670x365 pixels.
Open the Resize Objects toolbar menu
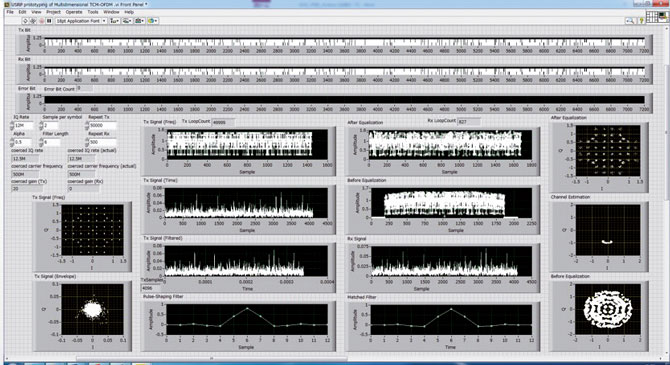click(x=140, y=21)
